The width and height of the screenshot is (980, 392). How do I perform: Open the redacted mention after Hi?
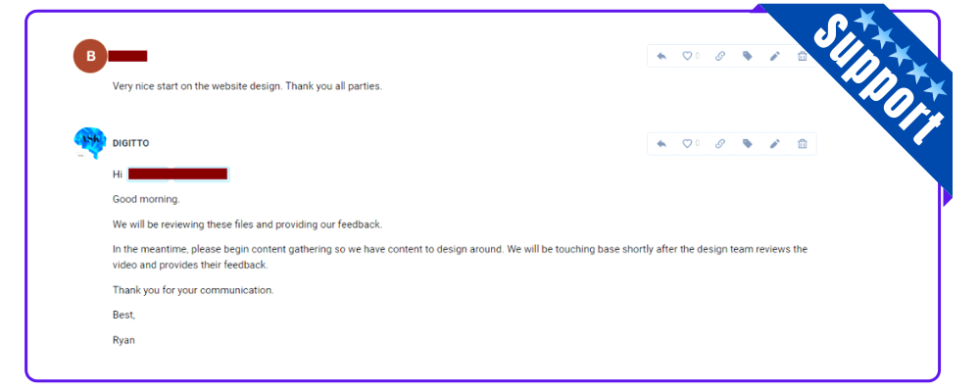pyautogui.click(x=178, y=173)
